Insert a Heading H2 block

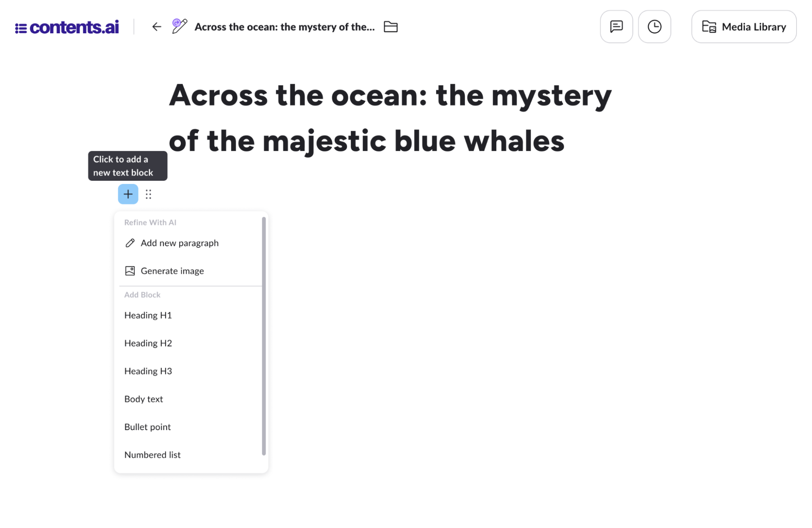[x=148, y=343]
